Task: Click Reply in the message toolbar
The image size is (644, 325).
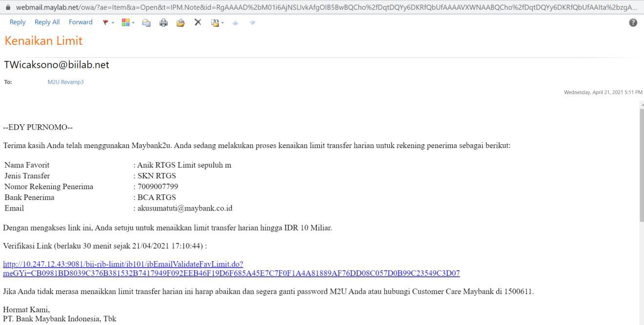Action: click(x=18, y=22)
